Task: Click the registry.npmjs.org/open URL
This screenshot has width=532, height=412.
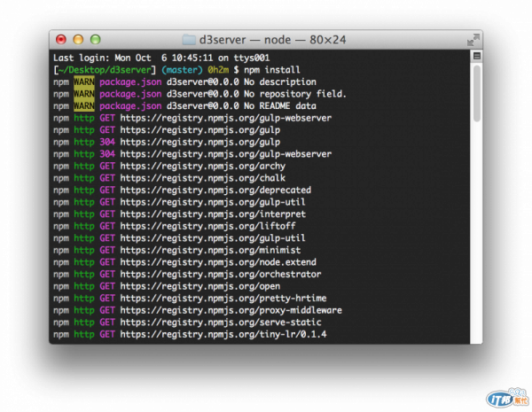Action: (x=200, y=286)
